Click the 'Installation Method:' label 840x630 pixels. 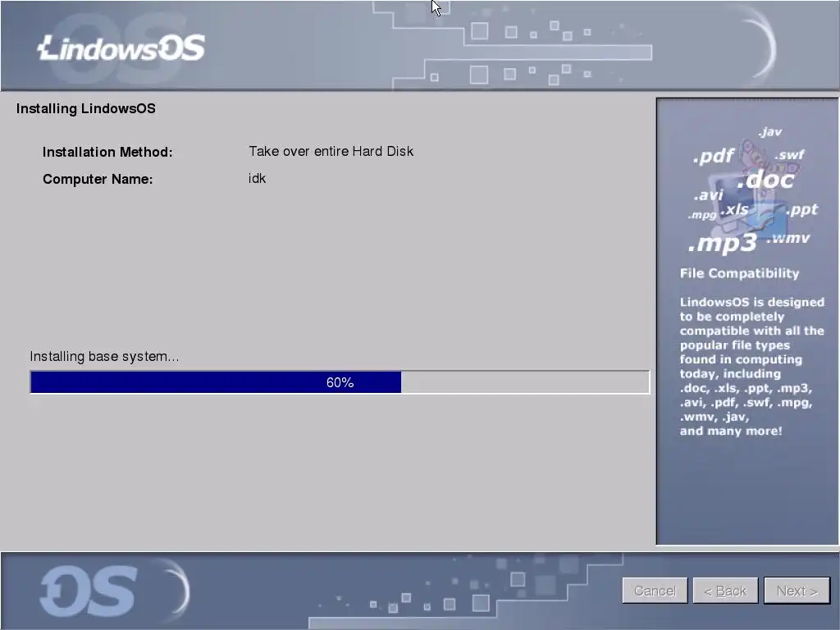[x=107, y=152]
